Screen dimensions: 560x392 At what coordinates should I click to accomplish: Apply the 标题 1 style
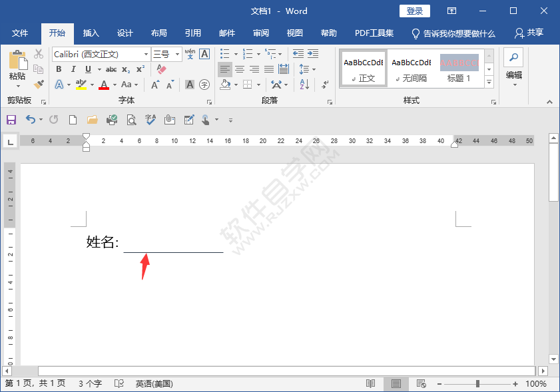point(459,69)
